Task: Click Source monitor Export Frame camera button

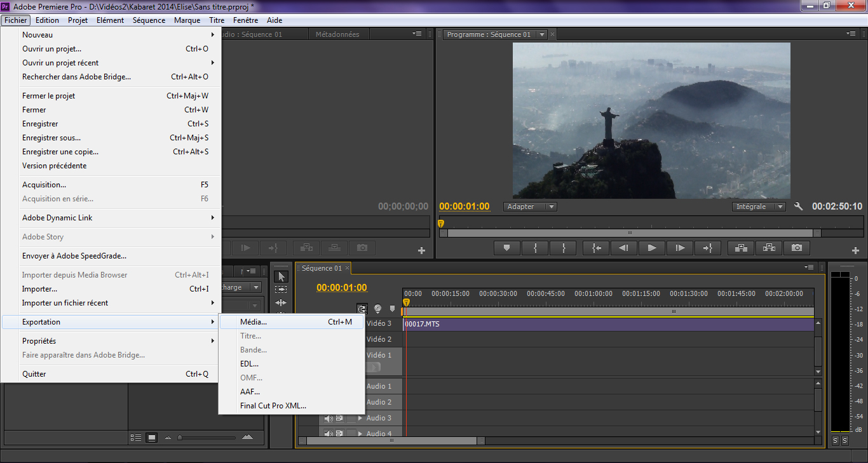Action: click(x=362, y=248)
